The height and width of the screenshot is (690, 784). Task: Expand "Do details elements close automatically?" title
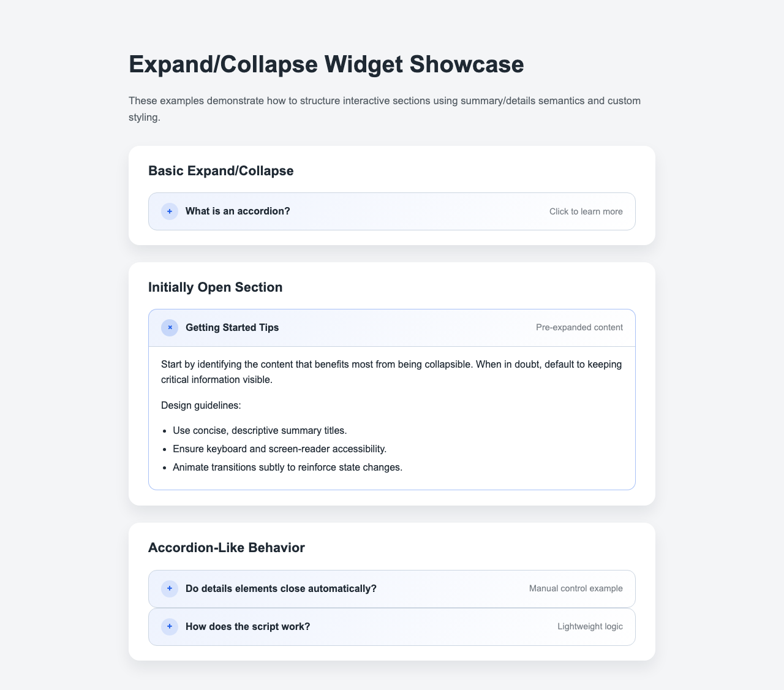[x=281, y=589]
